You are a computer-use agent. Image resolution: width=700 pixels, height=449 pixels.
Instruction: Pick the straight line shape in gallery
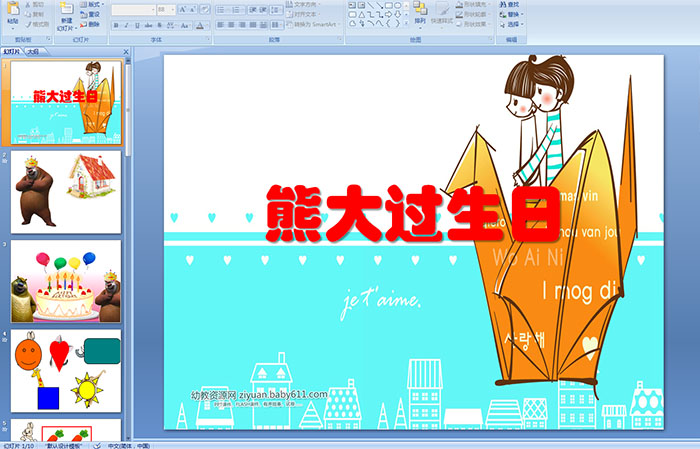point(371,5)
